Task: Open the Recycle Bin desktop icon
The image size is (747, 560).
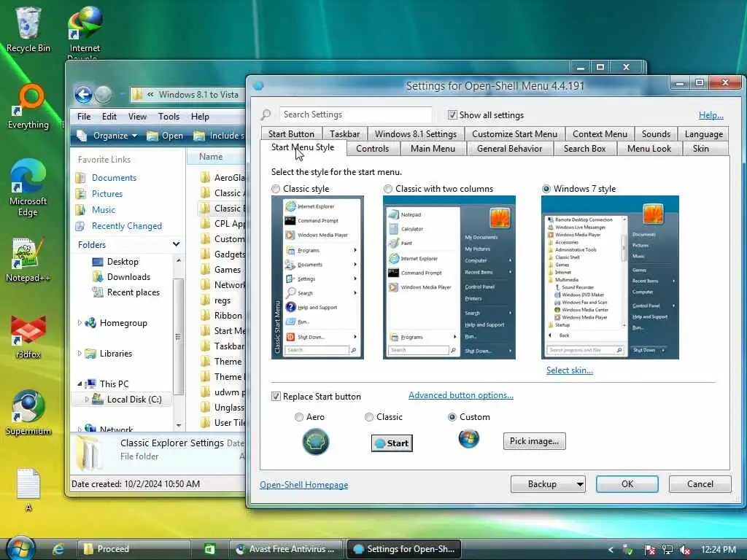Action: point(28,29)
